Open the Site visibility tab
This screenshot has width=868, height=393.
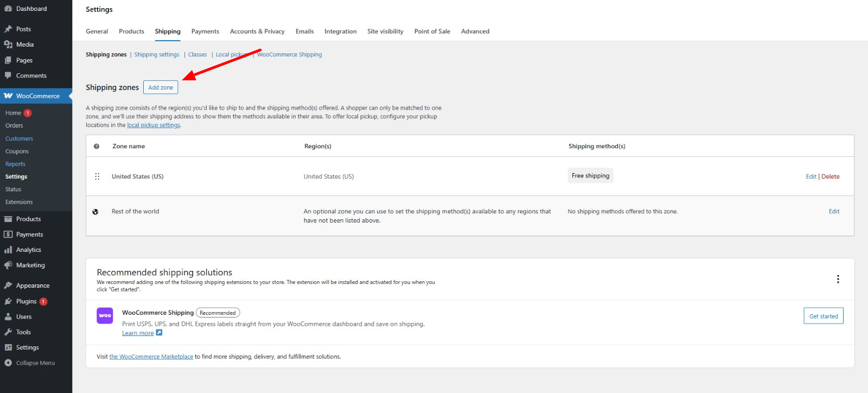(385, 31)
